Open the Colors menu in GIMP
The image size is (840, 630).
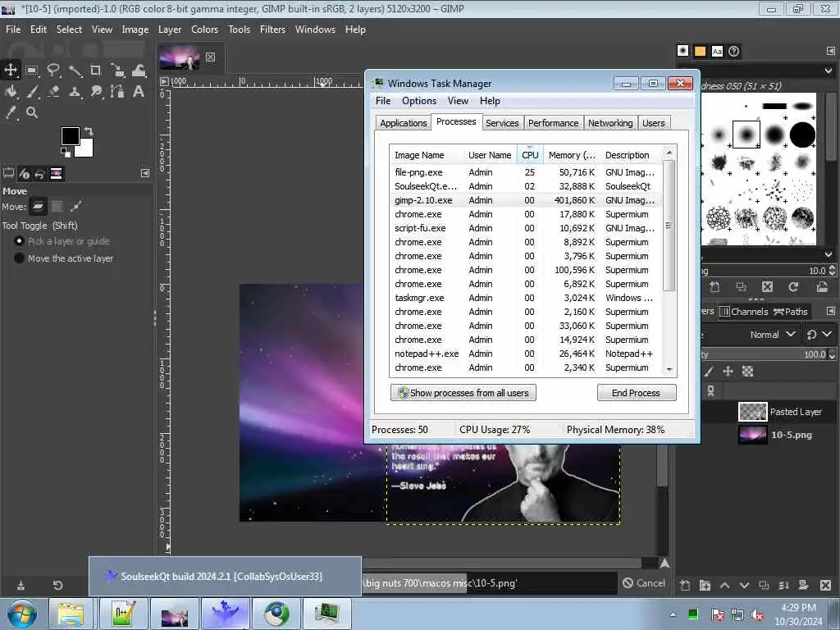(x=204, y=30)
